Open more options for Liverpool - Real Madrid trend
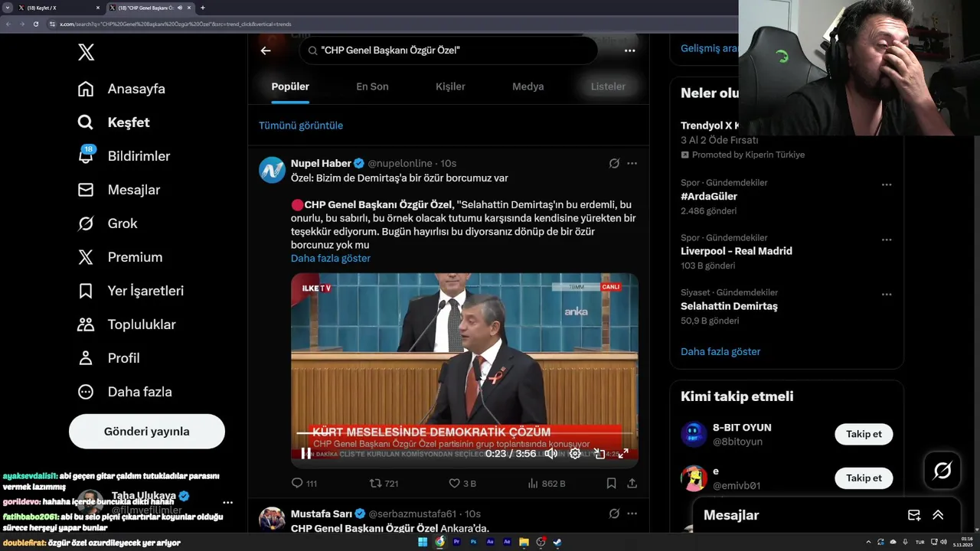Viewport: 980px width, 551px height. point(887,240)
